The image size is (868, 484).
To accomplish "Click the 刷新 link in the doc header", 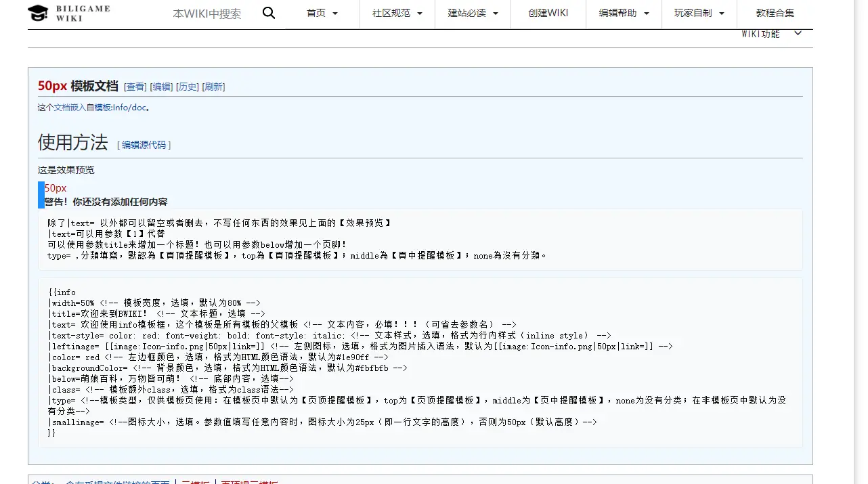I will tap(215, 87).
